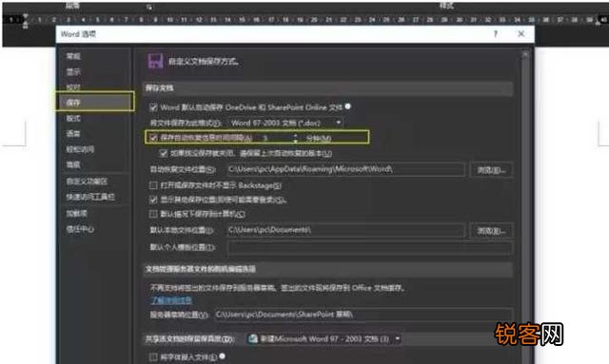Select 版式 (Typography) in the sidebar
609x364 pixels.
tap(73, 118)
